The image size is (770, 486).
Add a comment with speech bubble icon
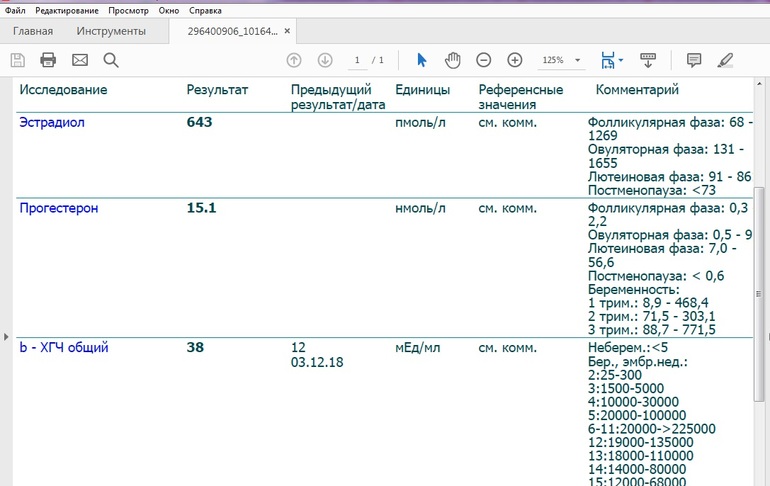tap(694, 60)
